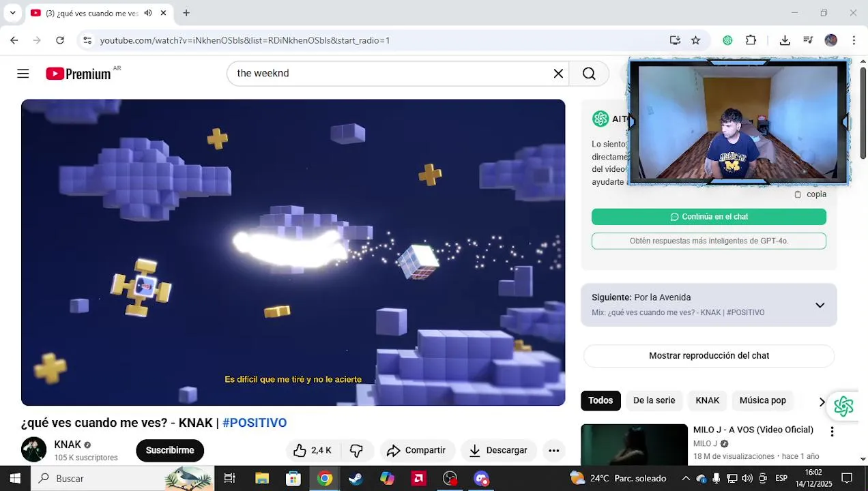Open the volume speaker tray icon
The width and height of the screenshot is (868, 491).
coord(747,478)
